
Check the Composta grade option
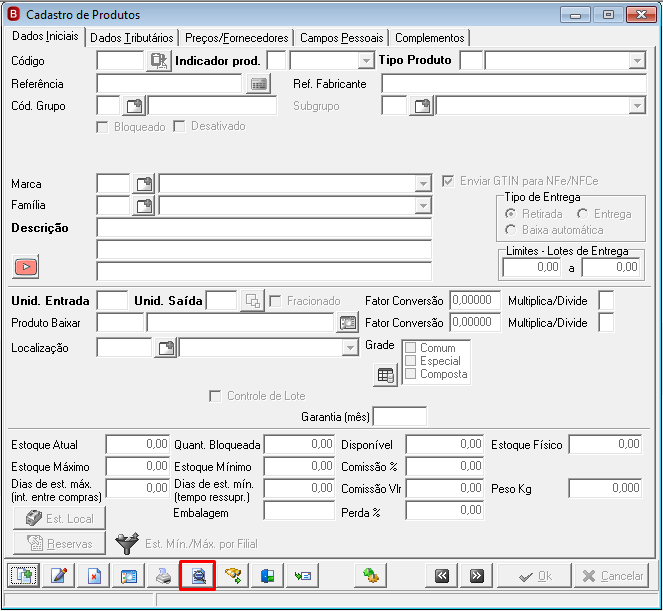410,374
